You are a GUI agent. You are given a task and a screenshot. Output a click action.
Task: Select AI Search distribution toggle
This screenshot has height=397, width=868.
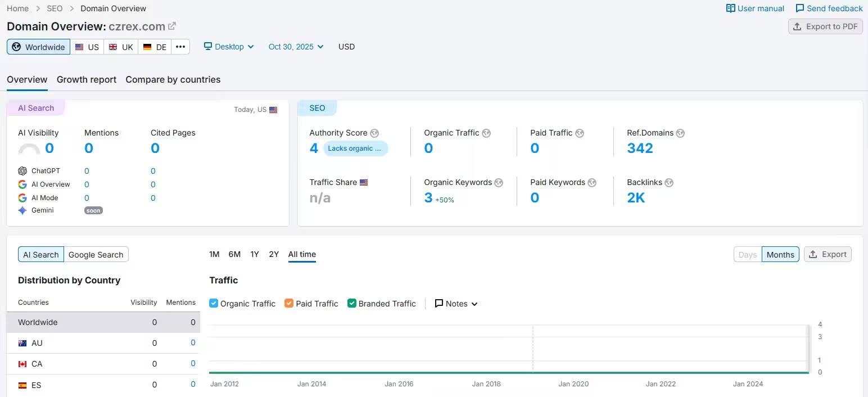pyautogui.click(x=41, y=254)
